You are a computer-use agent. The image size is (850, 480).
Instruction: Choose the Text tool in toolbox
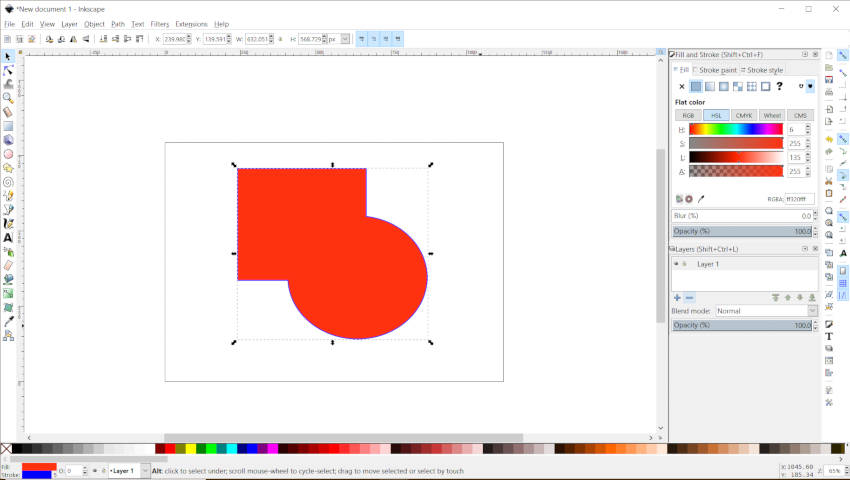click(8, 238)
